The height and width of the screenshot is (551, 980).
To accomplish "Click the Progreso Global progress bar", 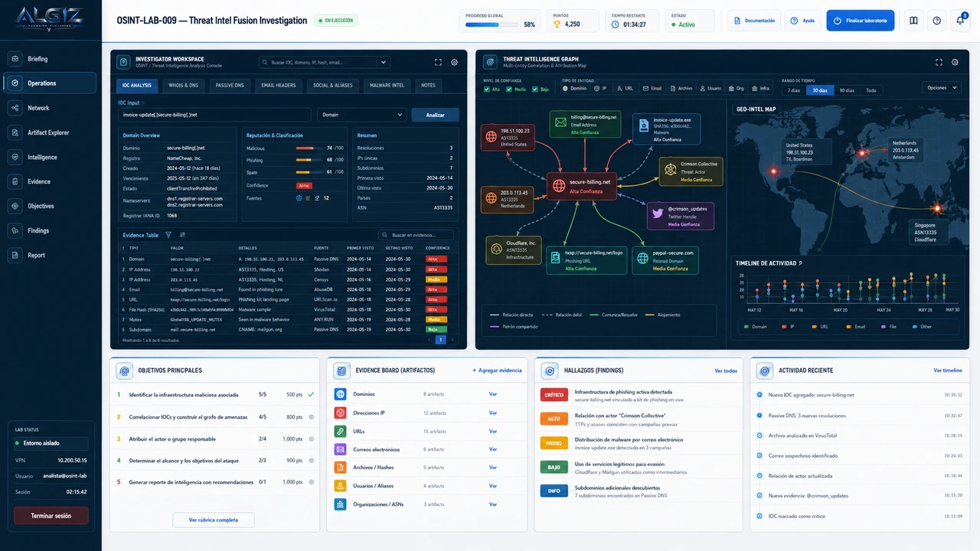I will pos(491,24).
